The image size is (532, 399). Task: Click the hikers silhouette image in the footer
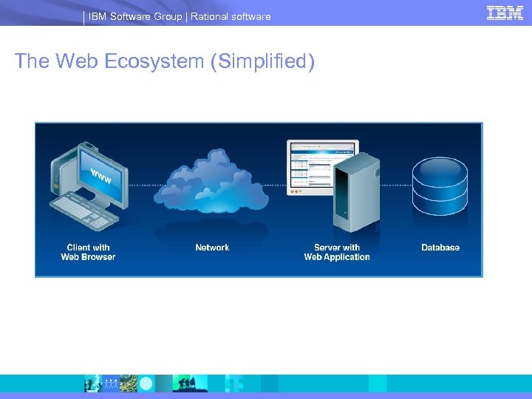pos(190,383)
